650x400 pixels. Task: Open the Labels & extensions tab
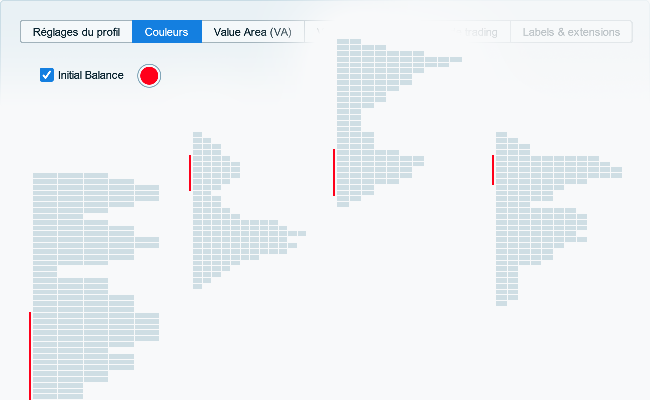[571, 32]
